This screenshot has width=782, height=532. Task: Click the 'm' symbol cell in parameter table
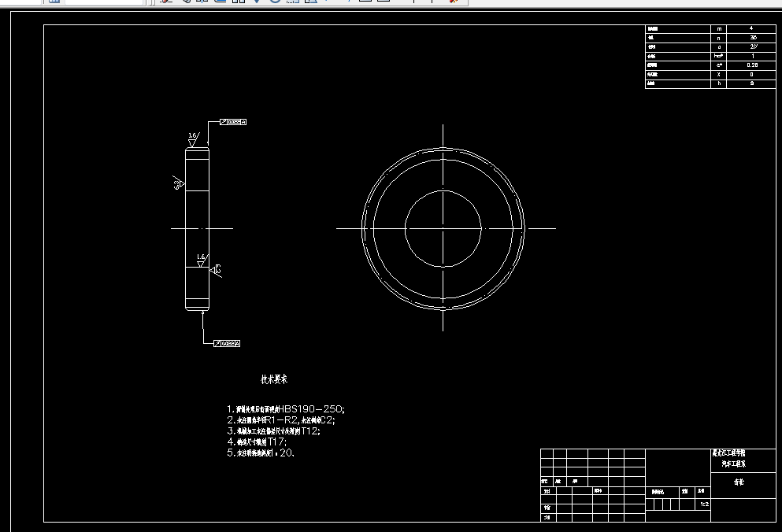pyautogui.click(x=719, y=29)
